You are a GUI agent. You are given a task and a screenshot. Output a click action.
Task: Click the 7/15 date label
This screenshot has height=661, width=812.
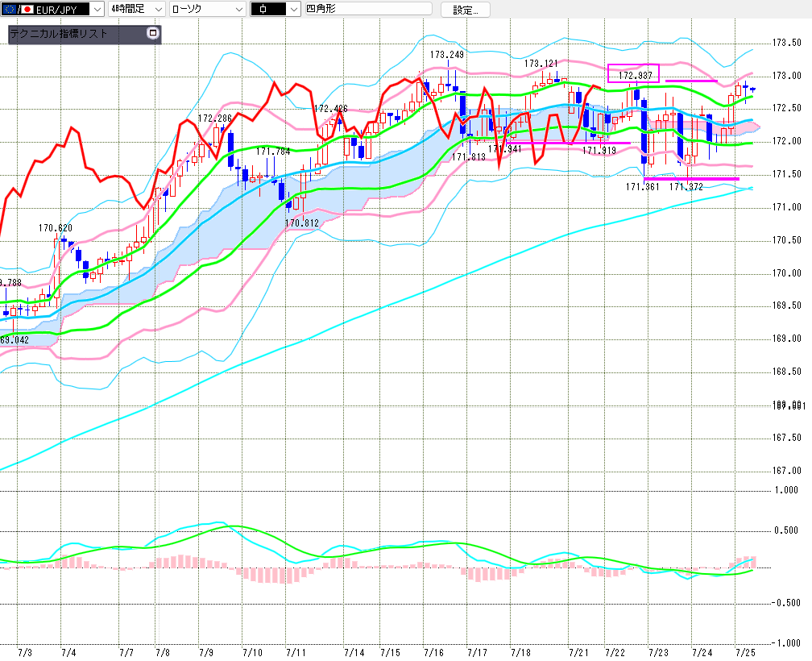point(390,653)
